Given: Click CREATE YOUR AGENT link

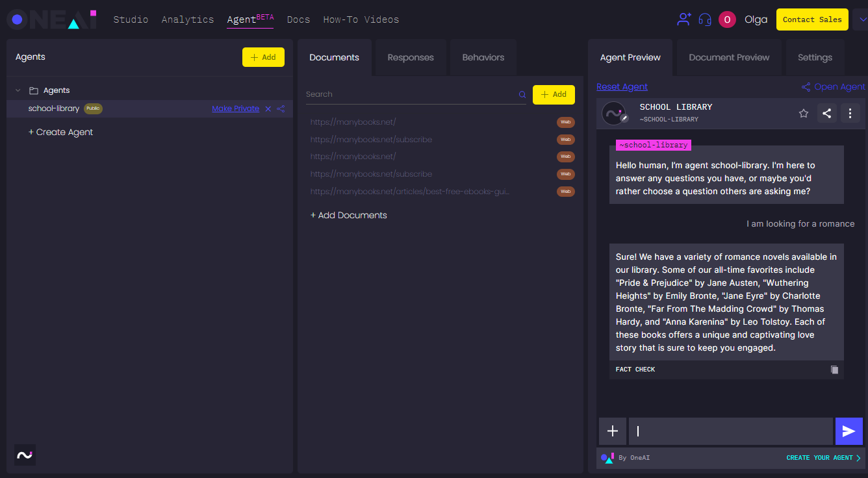Looking at the screenshot, I should click(x=823, y=458).
